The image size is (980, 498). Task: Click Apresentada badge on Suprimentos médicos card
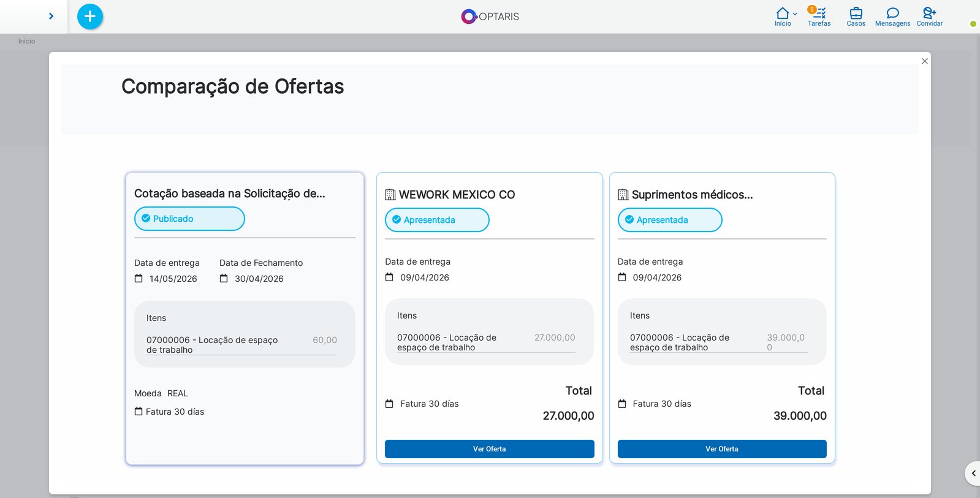(x=670, y=220)
